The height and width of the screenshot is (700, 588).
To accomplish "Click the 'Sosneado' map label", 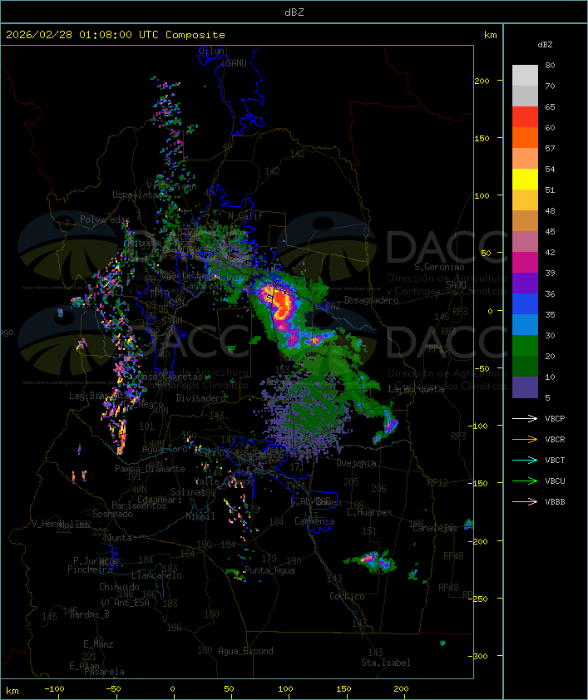I will 112,514.
